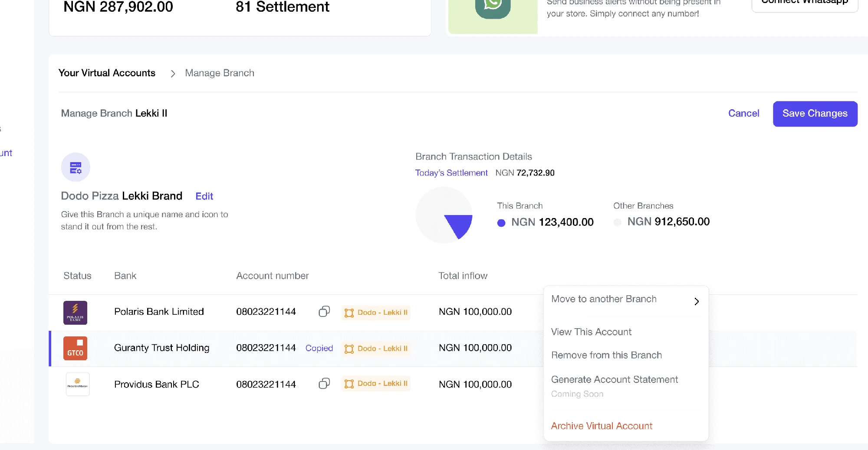The height and width of the screenshot is (450, 868).
Task: Select Generate Account Statement option
Action: tap(615, 380)
